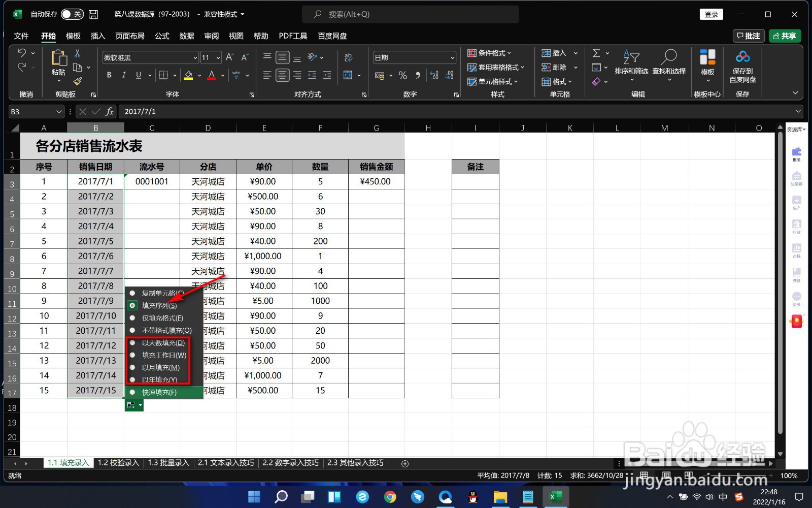This screenshot has height=508, width=812.
Task: Click the increase decimal icon
Action: pyautogui.click(x=434, y=75)
